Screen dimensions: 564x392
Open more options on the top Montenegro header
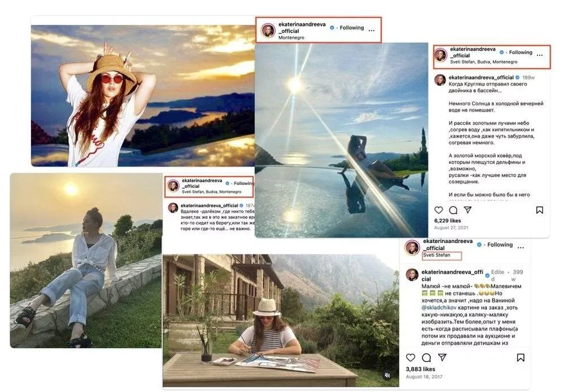371,30
